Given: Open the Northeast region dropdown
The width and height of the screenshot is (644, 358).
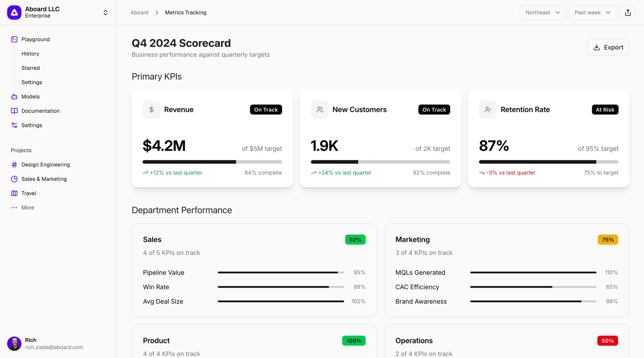Looking at the screenshot, I should point(543,13).
